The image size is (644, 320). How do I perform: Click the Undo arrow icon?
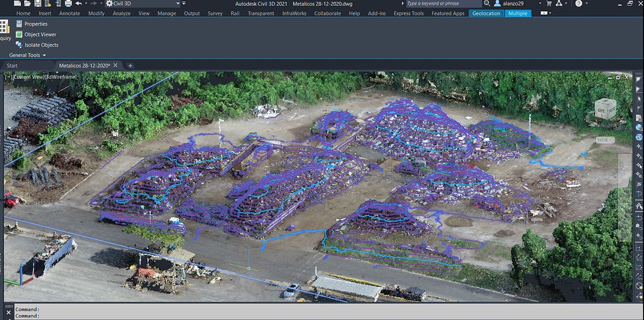tap(78, 3)
